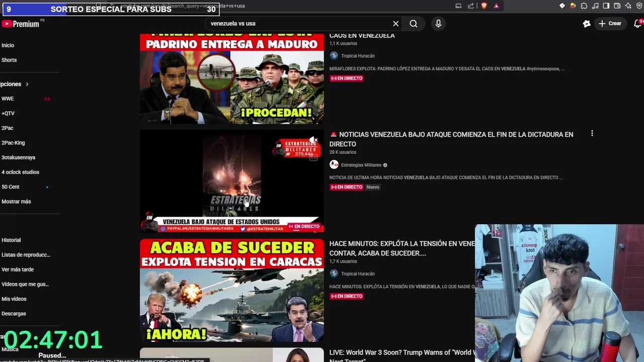Click the white tag extension icon
The image size is (644, 362).
coord(562,6)
